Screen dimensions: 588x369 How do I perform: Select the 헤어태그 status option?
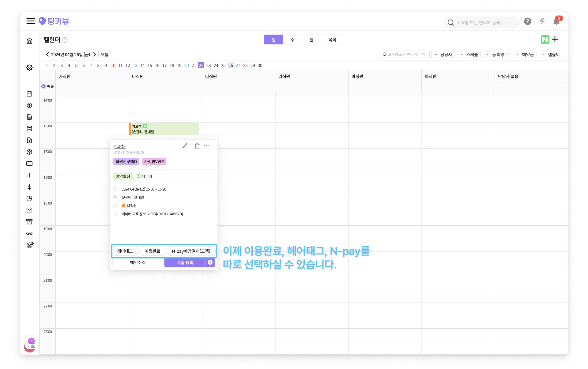[125, 251]
